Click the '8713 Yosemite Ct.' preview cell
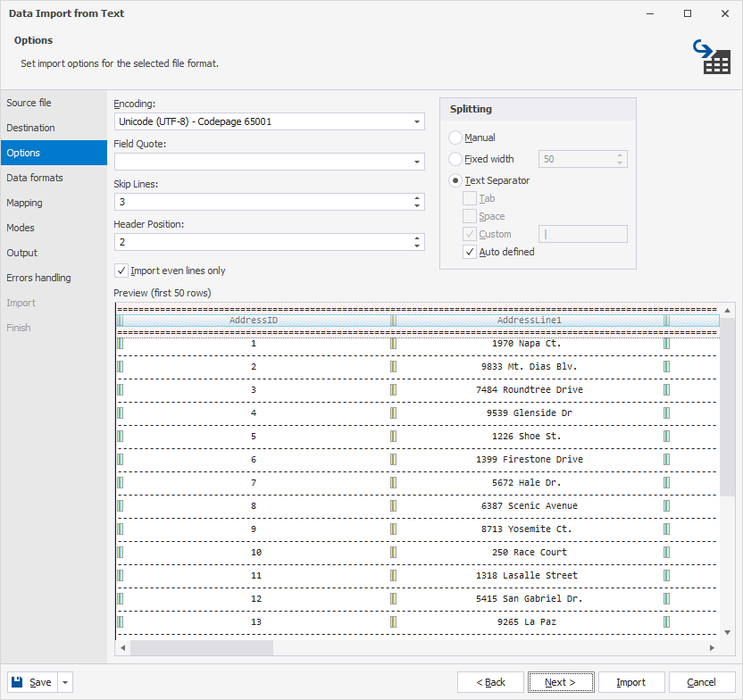 click(x=527, y=529)
